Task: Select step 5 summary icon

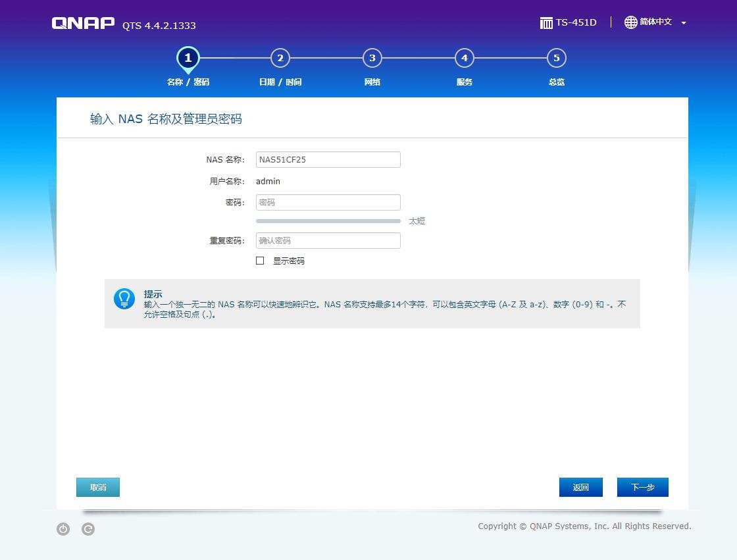Action: 556,58
